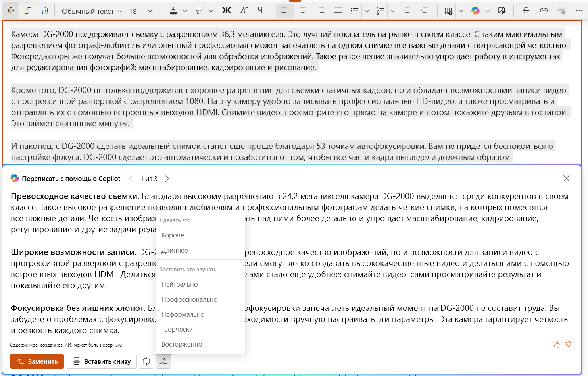Open the font color options arrow

185,11
